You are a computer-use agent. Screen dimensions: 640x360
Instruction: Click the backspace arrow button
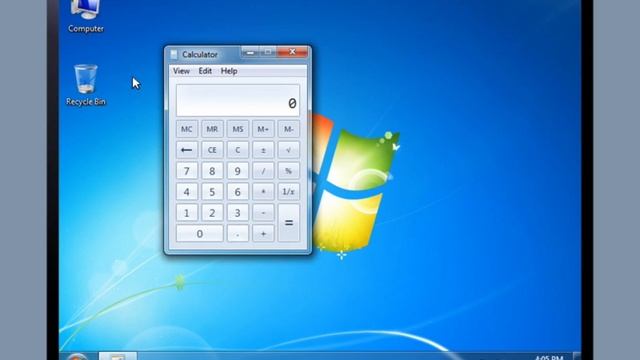point(187,150)
